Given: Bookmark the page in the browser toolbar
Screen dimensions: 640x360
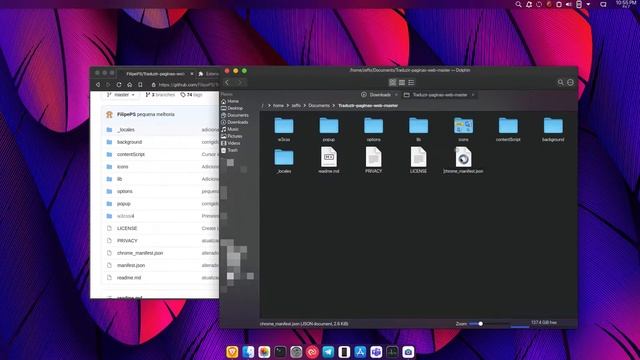Looking at the screenshot, I should click(x=140, y=84).
